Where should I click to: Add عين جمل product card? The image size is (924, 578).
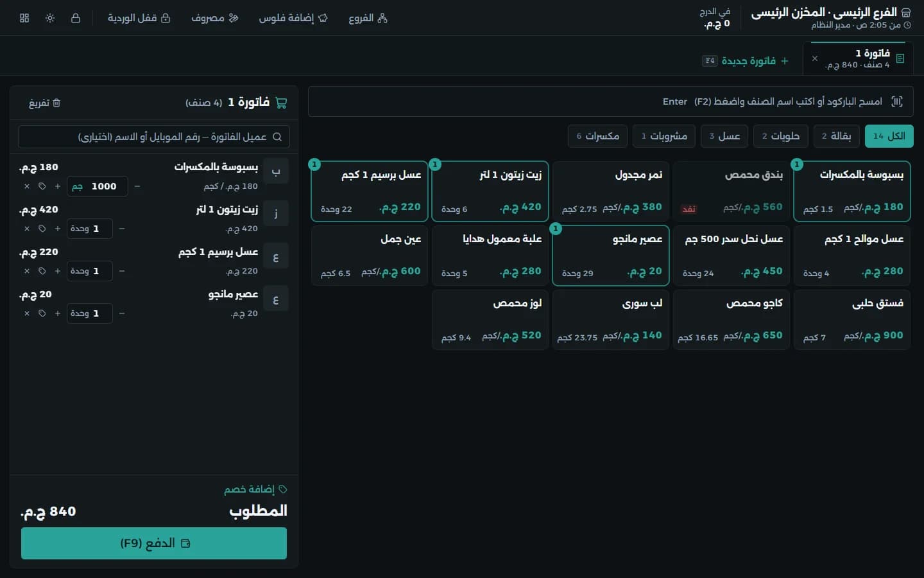point(370,256)
